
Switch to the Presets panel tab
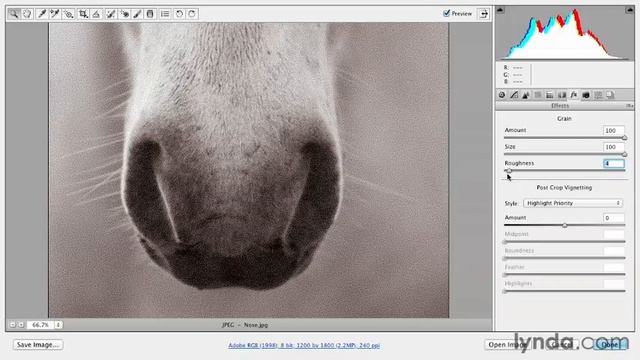pyautogui.click(x=598, y=95)
